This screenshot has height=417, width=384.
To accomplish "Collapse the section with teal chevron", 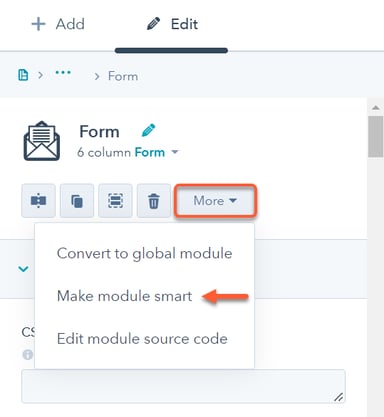I will click(23, 269).
